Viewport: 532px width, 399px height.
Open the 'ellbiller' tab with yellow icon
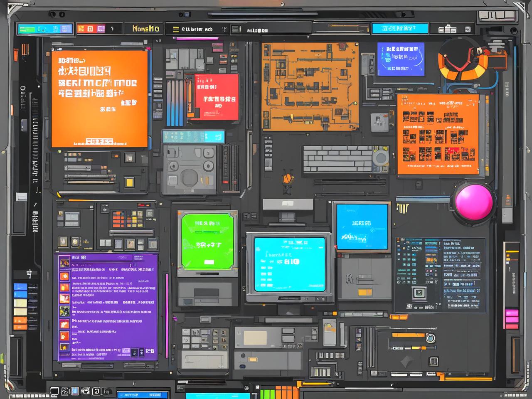pos(192,29)
